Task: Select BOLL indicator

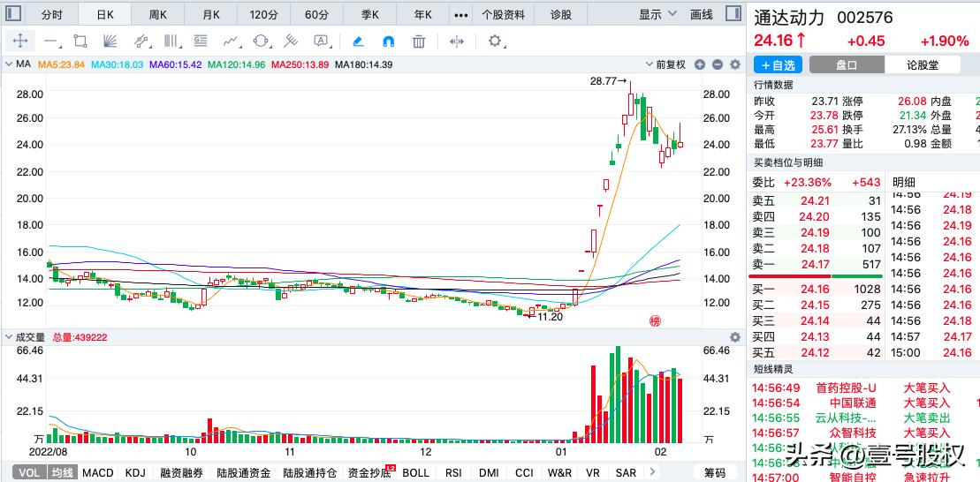Action: pos(415,472)
